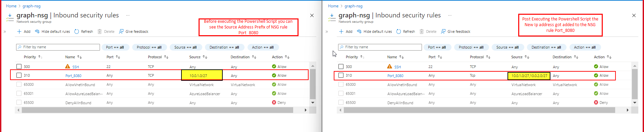644x132 pixels.
Task: Open Port_8080 rule link in left table
Action: coord(73,76)
